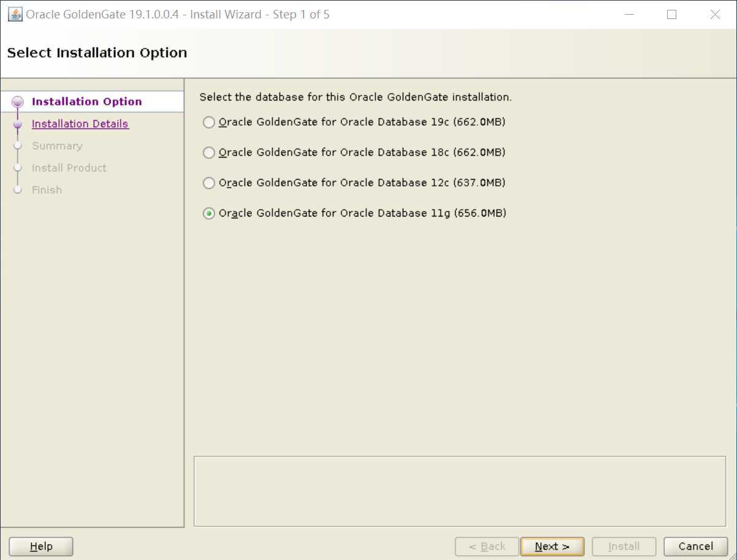Close the Install Wizard window
Image resolution: width=737 pixels, height=560 pixels.
715,14
